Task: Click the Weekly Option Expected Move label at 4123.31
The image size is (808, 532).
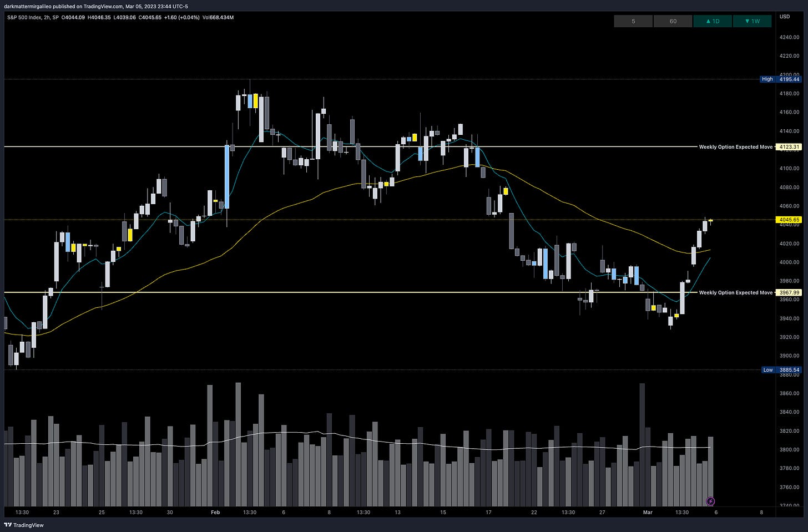Action: (x=735, y=147)
